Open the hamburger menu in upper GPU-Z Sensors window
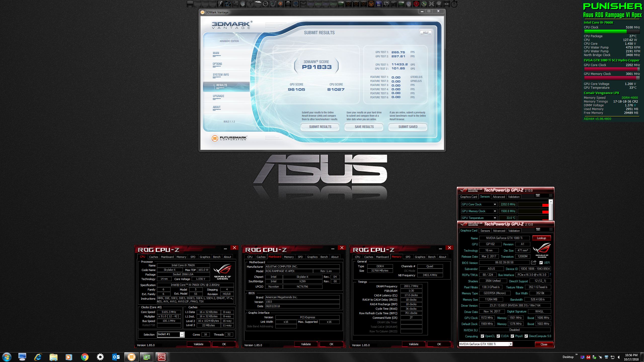This screenshot has width=644, height=362. click(x=550, y=195)
